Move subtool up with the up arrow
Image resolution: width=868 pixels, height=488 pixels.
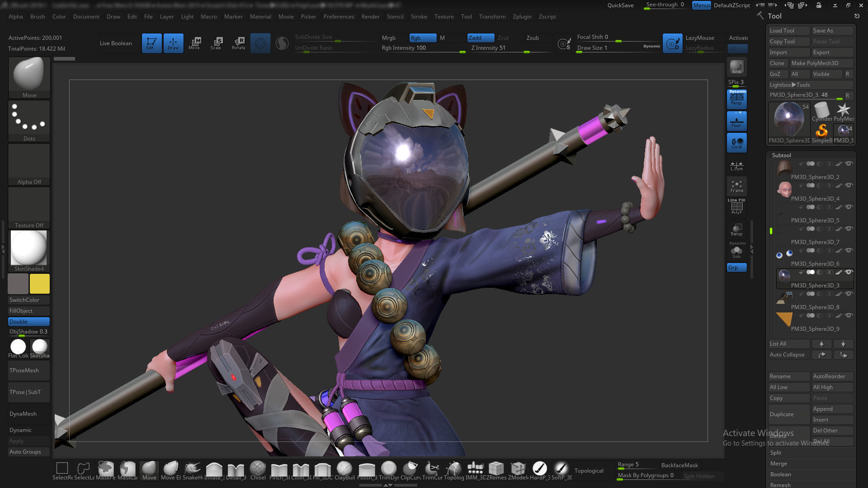click(x=821, y=344)
